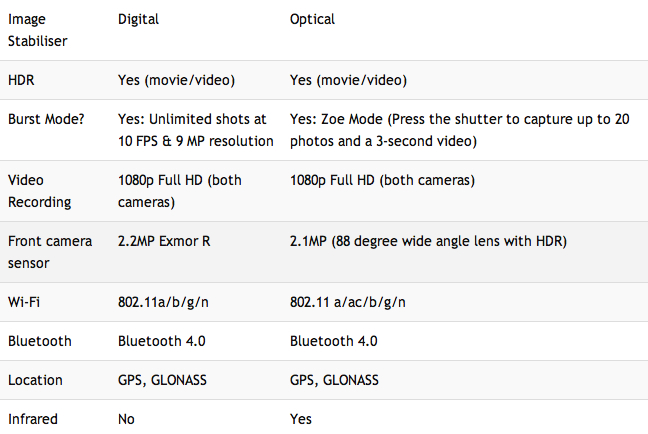Image resolution: width=648 pixels, height=434 pixels.
Task: Click the Zoe Mode description text
Action: tap(459, 130)
